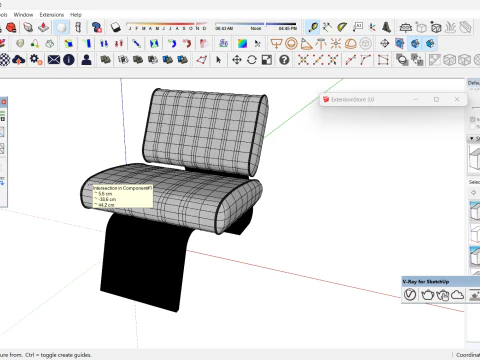Click the current style preview thumbnail
This screenshot has width=480, height=360.
point(474,160)
